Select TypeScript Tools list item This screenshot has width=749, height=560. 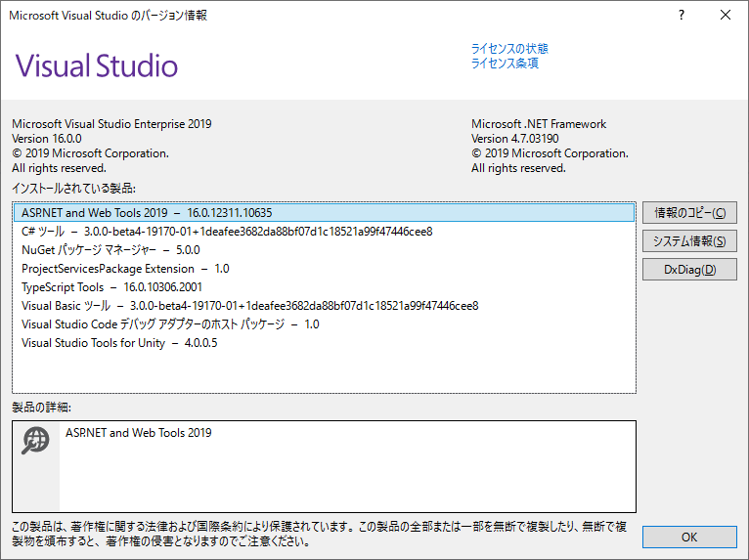tap(325, 287)
